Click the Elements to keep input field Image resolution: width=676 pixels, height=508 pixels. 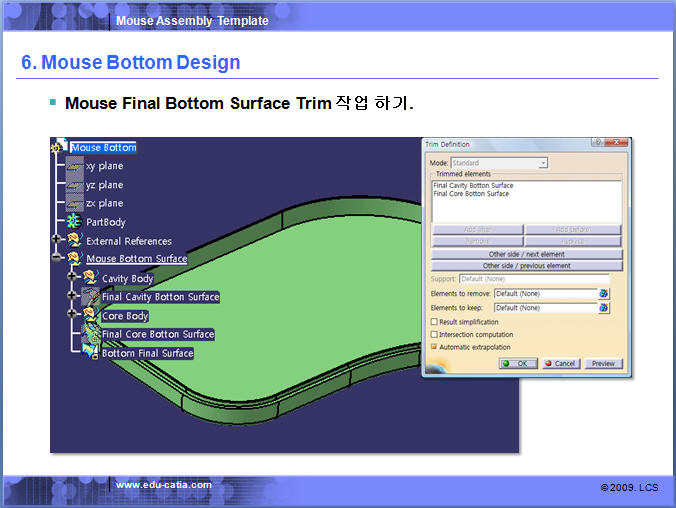coord(545,308)
